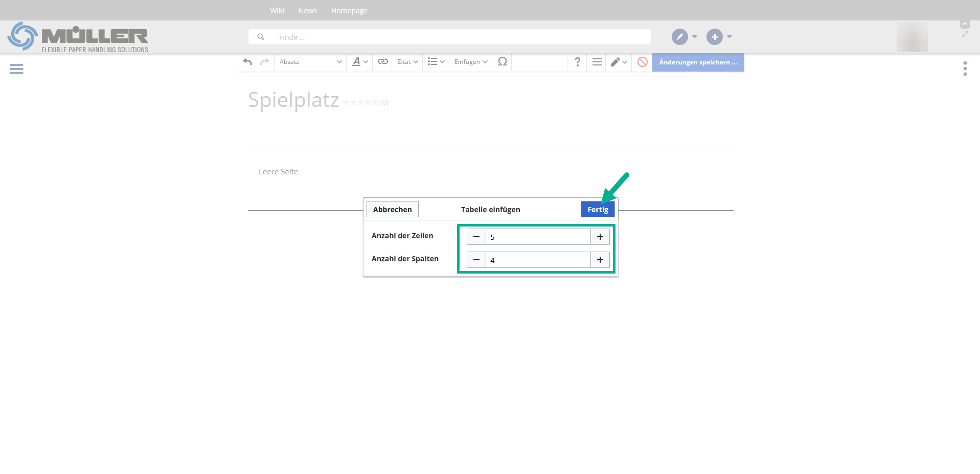The image size is (980, 474).
Task: Increase the number of rows with plus
Action: 600,237
